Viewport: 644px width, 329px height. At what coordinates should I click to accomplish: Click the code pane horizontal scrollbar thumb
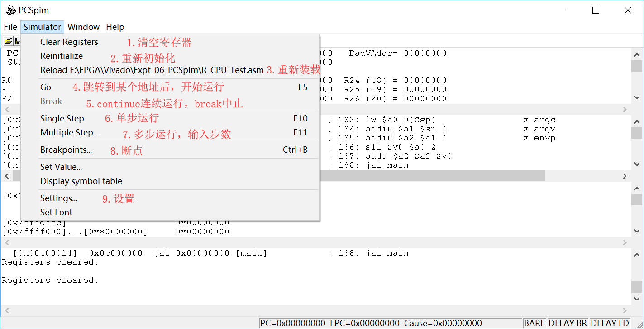[279, 176]
